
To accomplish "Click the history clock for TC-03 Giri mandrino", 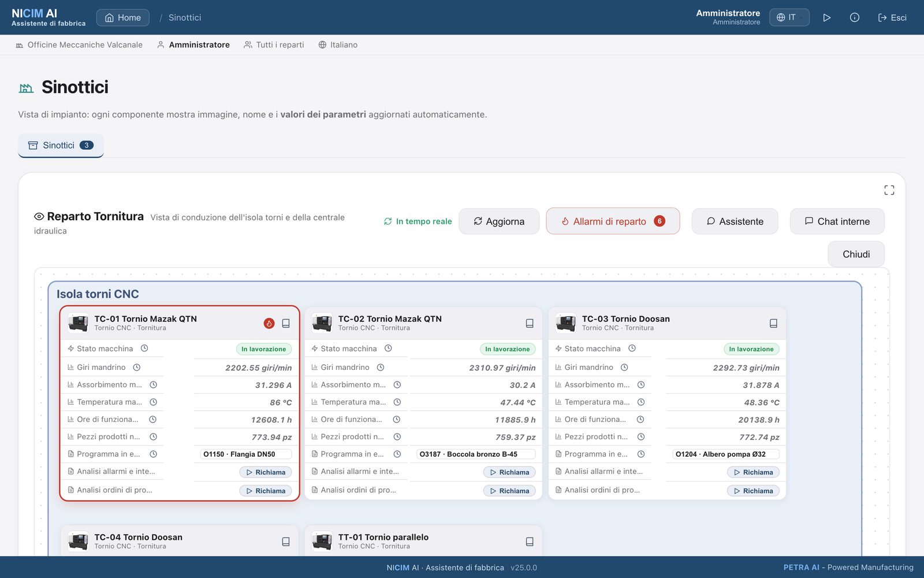I will [624, 367].
